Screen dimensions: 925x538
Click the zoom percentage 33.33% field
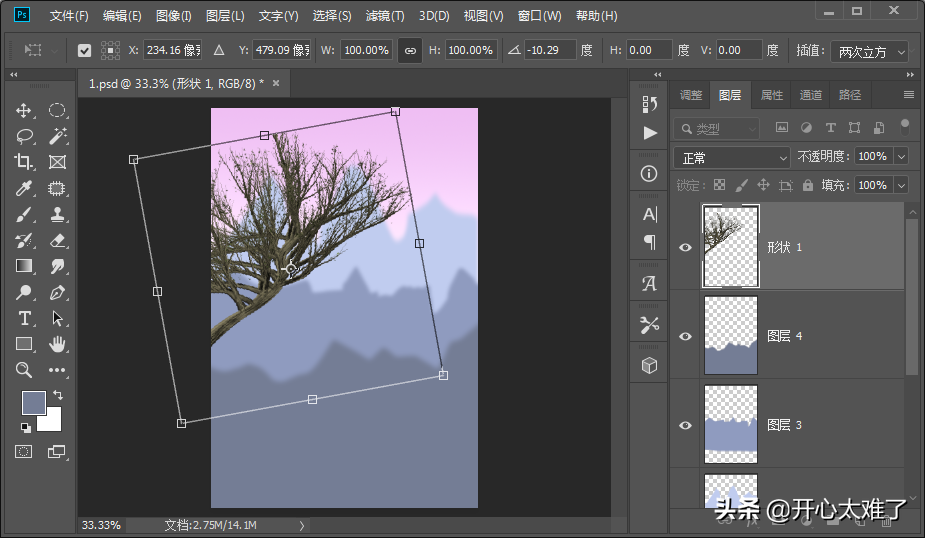coord(101,525)
